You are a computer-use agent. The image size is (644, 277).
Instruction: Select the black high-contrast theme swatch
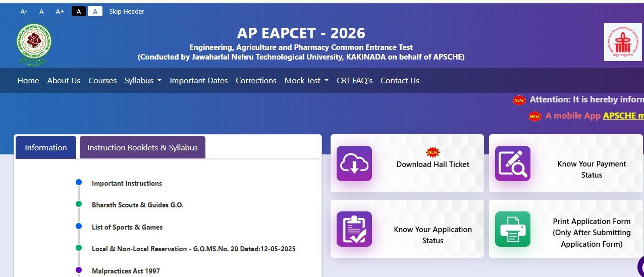tap(79, 11)
